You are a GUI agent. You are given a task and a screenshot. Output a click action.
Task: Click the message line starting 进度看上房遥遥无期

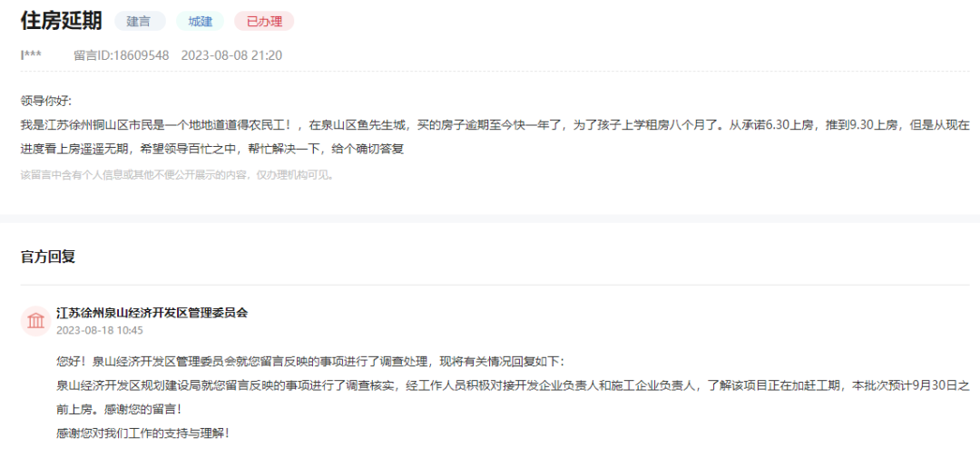(x=211, y=150)
